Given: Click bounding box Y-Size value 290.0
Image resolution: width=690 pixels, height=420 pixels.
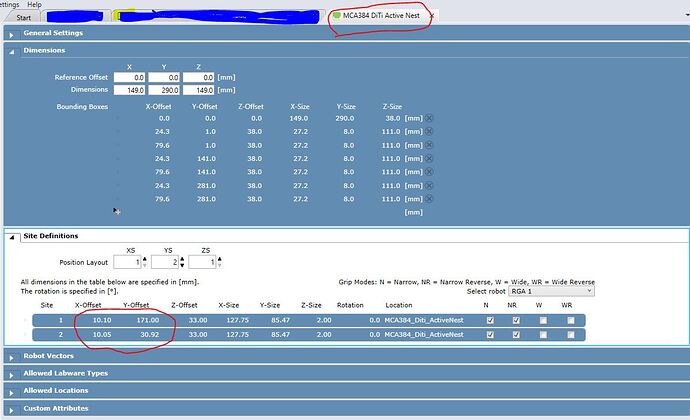Looking at the screenshot, I should [x=345, y=118].
